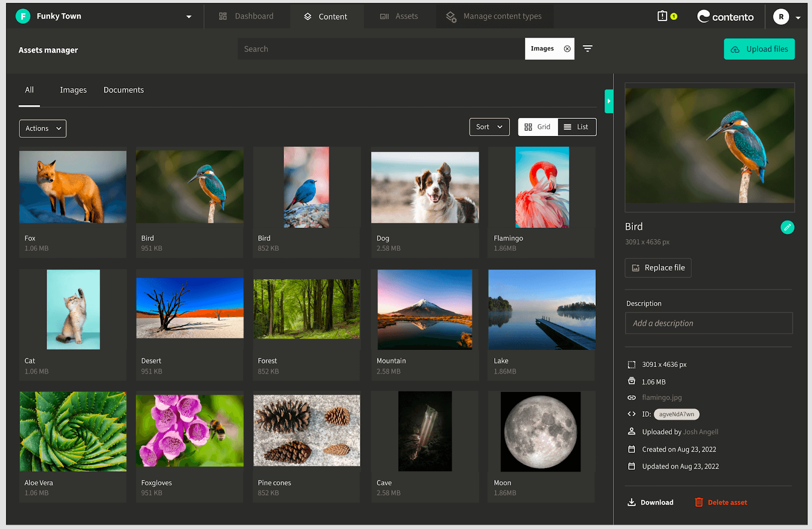Copy the asset link icon beside flamingo.jpg
The image size is (812, 529).
[x=632, y=398]
